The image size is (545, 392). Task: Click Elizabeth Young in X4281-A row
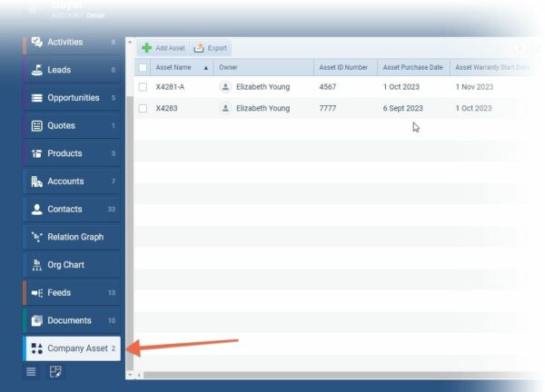click(x=263, y=87)
